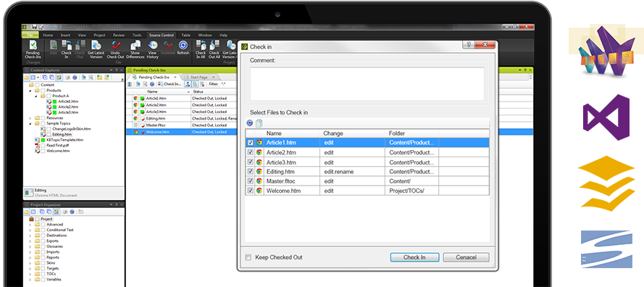Collapse the Products folder in Content Explorer
Screen dimensions: 644x287
pos(30,91)
